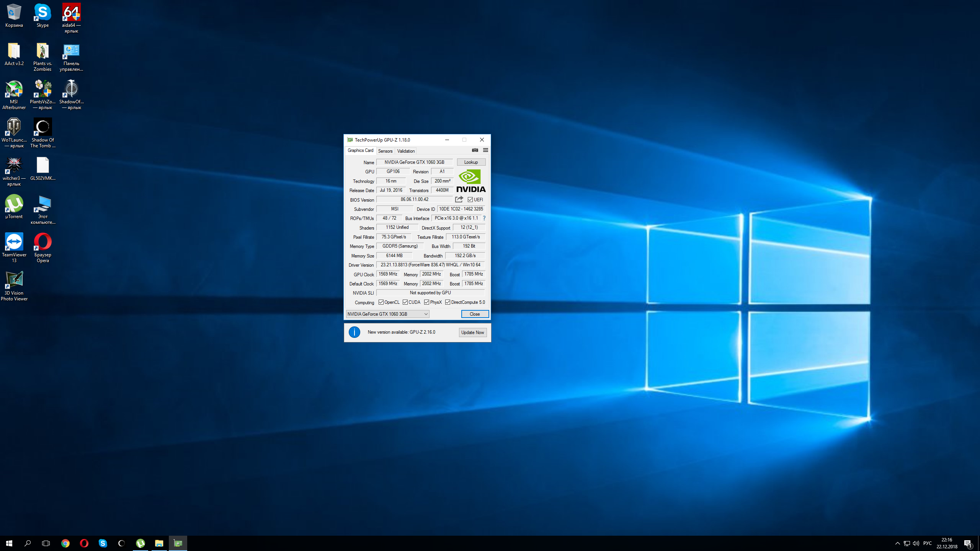
Task: Click the BIOS Version text field
Action: 414,199
